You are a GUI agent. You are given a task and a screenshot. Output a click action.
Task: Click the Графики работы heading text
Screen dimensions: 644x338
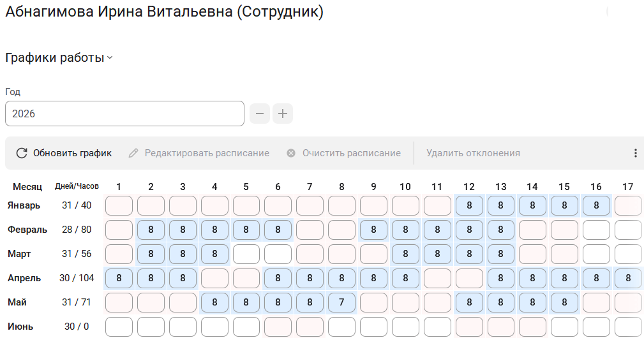pyautogui.click(x=54, y=58)
